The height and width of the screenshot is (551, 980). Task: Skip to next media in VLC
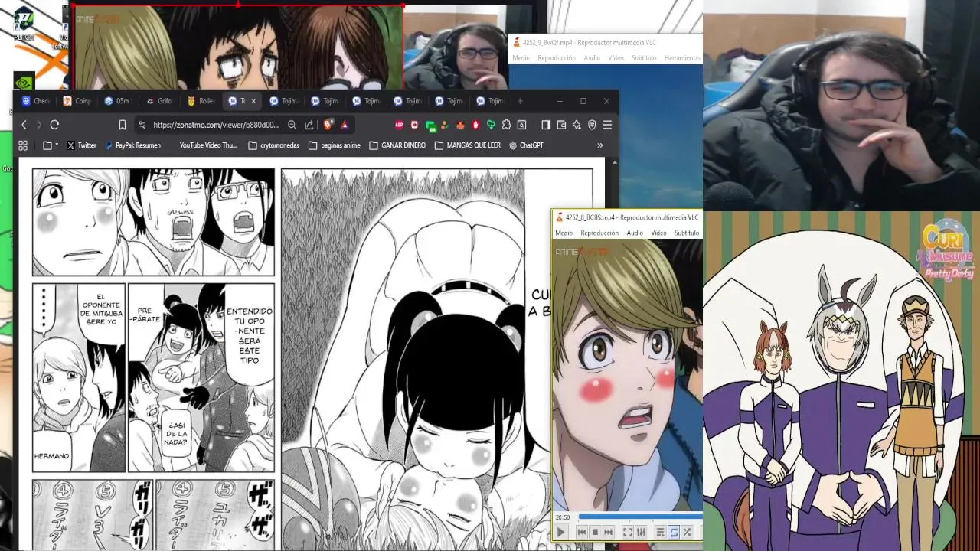click(609, 532)
